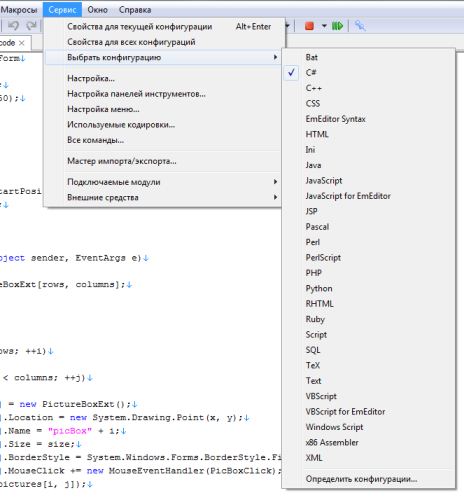
Task: Open dropdown arrow next to record macro icon
Action: point(324,26)
